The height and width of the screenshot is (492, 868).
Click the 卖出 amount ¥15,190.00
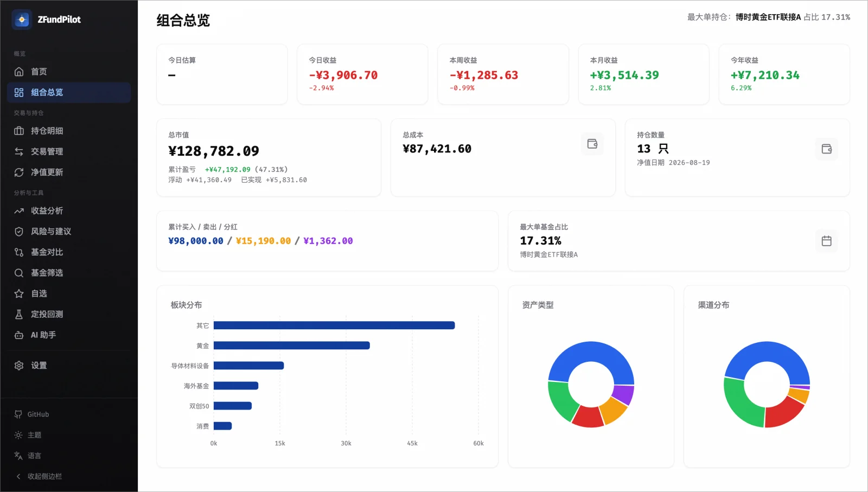[263, 241]
